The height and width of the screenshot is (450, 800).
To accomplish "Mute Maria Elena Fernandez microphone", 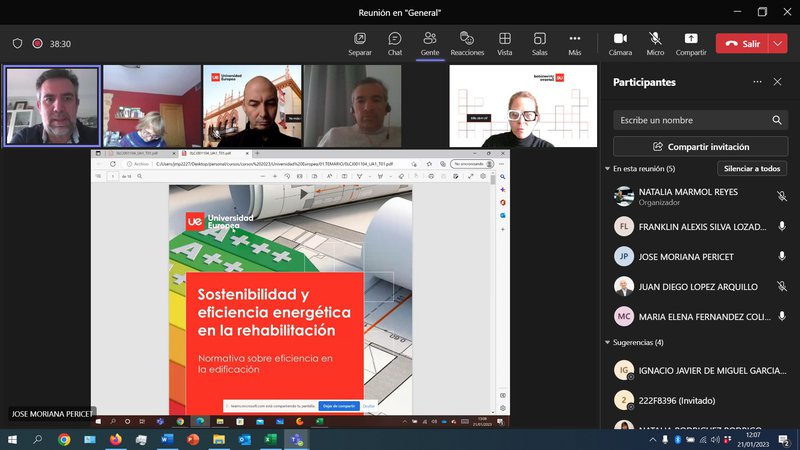I will (782, 316).
